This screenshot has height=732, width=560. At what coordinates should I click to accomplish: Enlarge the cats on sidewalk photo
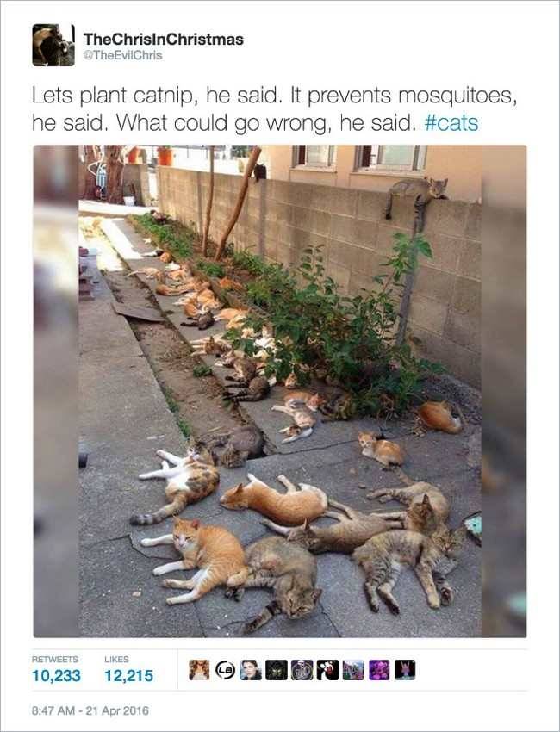tap(280, 391)
